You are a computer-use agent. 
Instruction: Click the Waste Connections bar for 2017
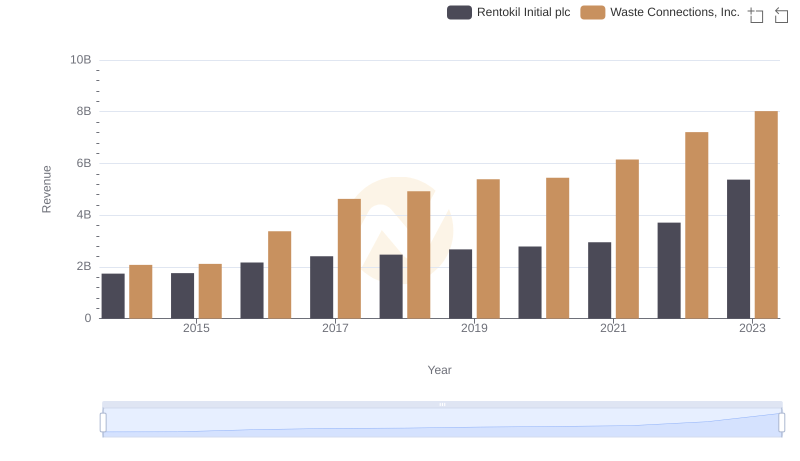[349, 259]
